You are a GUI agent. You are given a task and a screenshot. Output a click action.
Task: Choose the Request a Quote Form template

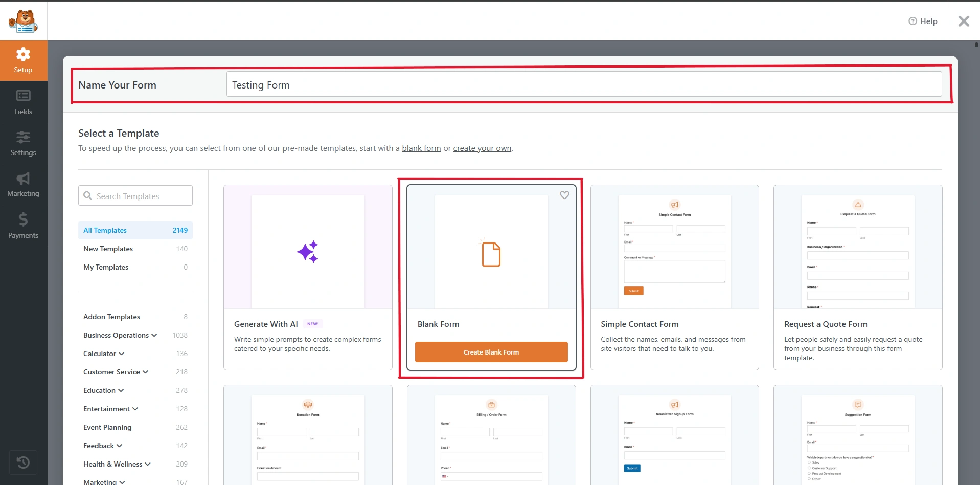pyautogui.click(x=858, y=277)
